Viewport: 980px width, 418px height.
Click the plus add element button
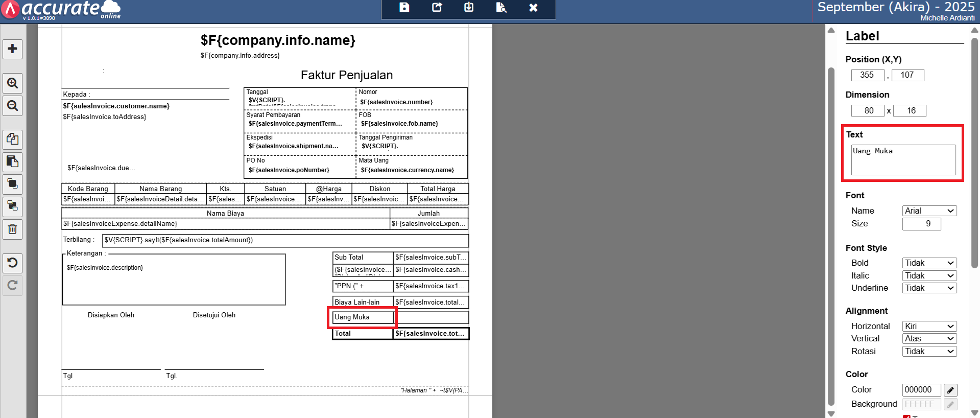(x=12, y=49)
